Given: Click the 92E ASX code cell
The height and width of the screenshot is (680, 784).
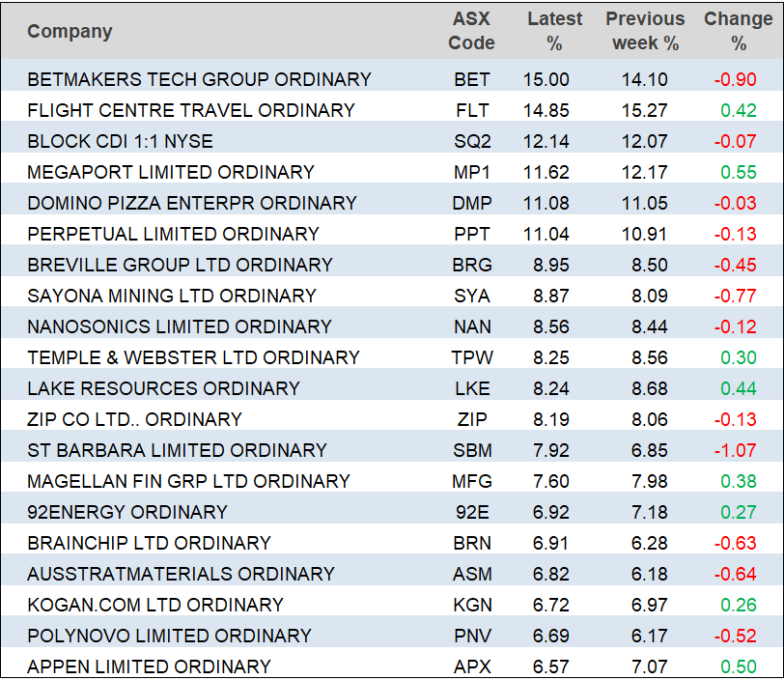Looking at the screenshot, I should pos(472,512).
